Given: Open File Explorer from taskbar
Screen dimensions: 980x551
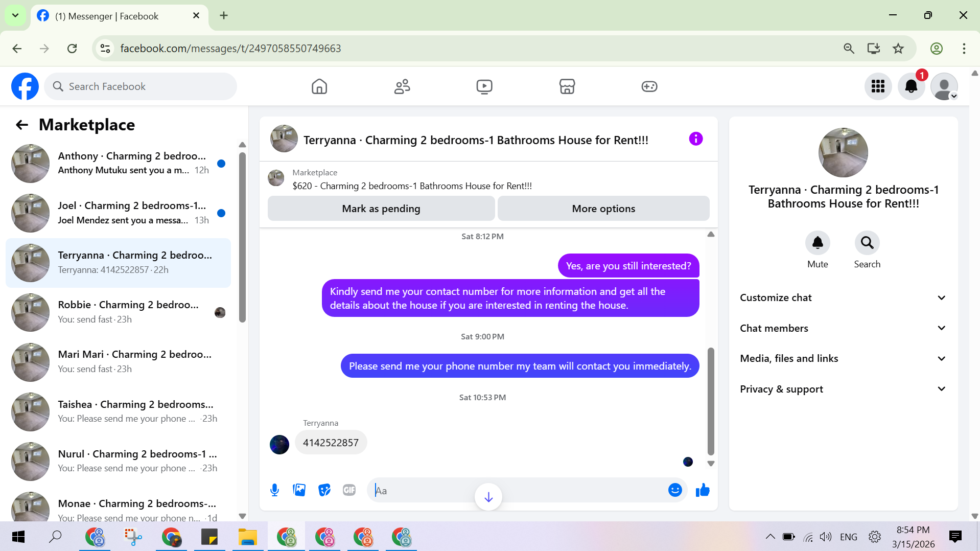Looking at the screenshot, I should pos(248,537).
